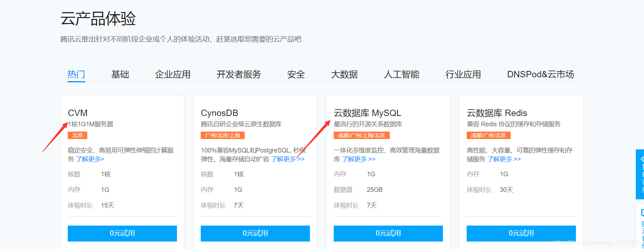Screen dimensions: 644x249
Task: Open the DNSPod&云市场 tab
Action: [x=540, y=74]
